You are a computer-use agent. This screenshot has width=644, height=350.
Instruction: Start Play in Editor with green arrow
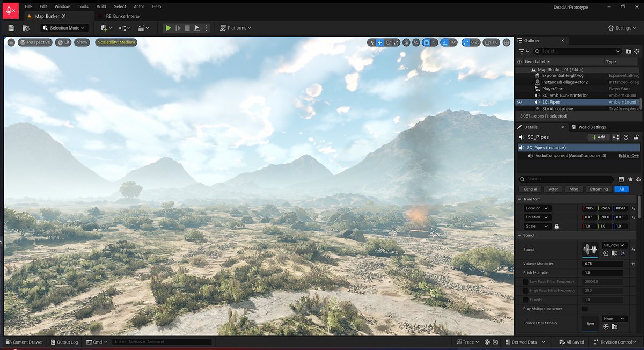tap(168, 28)
